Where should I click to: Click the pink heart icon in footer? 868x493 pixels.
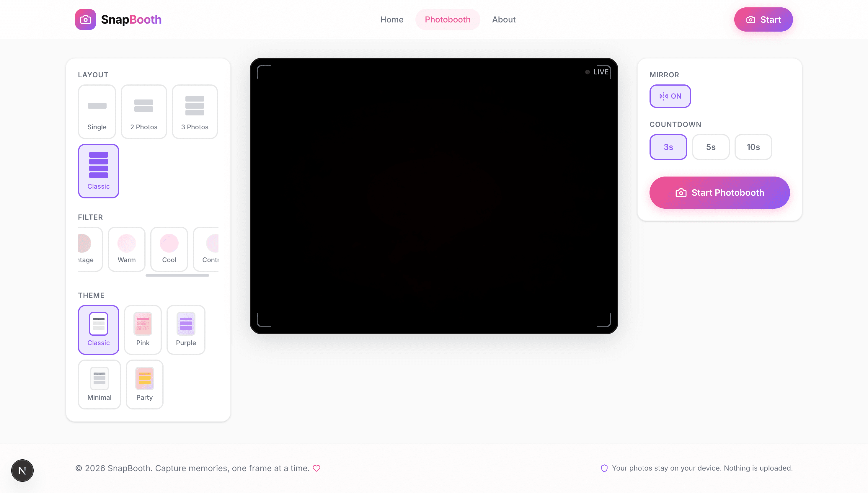coord(316,468)
